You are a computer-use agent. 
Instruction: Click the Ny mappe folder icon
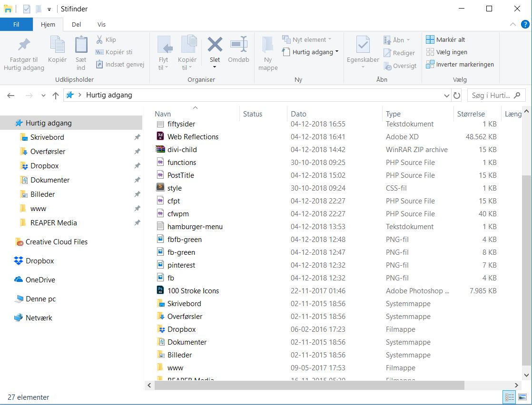tap(268, 44)
